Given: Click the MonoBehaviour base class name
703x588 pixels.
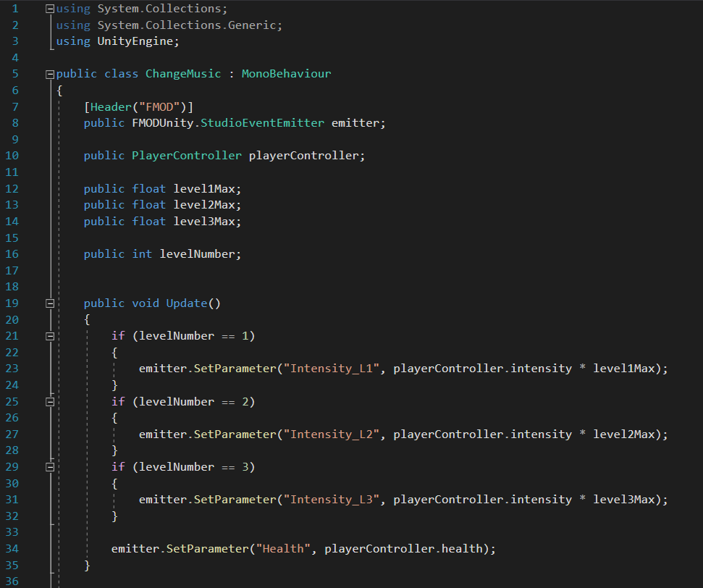Looking at the screenshot, I should [286, 74].
